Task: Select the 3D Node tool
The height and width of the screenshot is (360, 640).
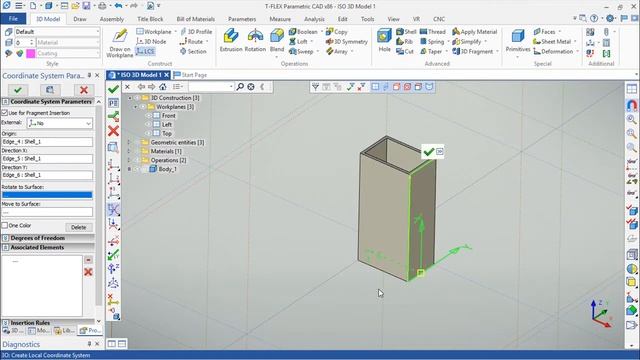Action: coord(151,42)
